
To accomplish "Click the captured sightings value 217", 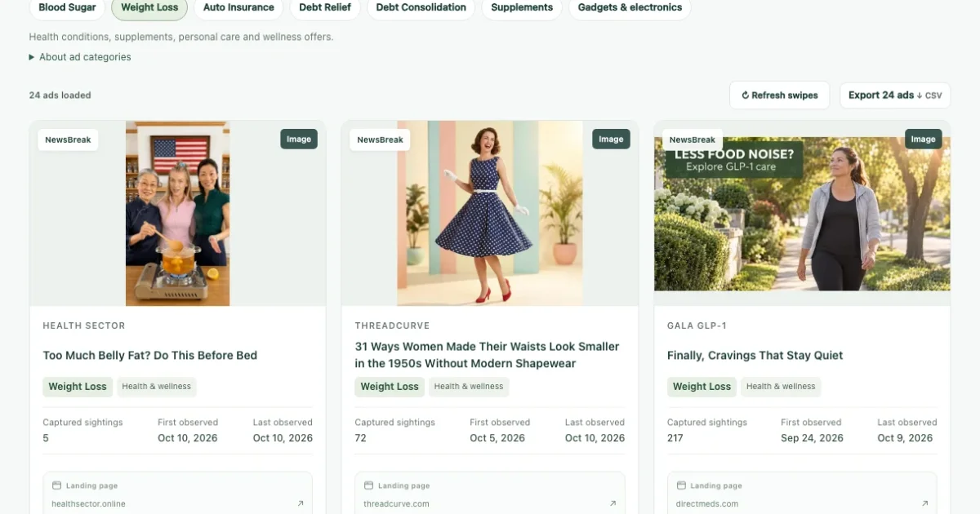I will tap(675, 438).
